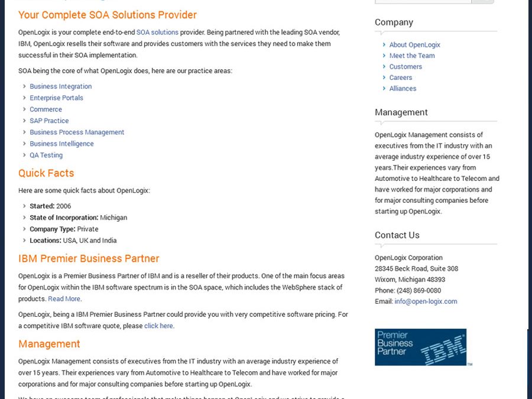The height and width of the screenshot is (399, 532).
Task: Open the Business Intelligence link
Action: (x=61, y=144)
